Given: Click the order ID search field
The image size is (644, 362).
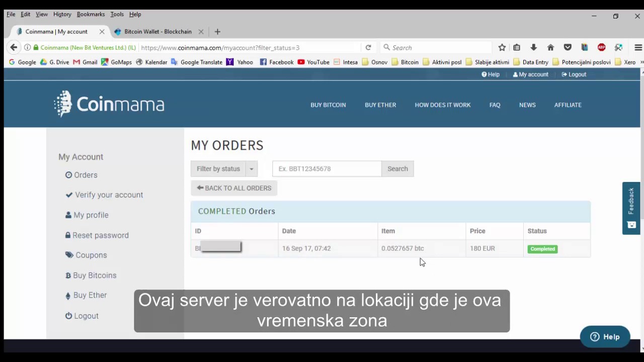Looking at the screenshot, I should [327, 169].
